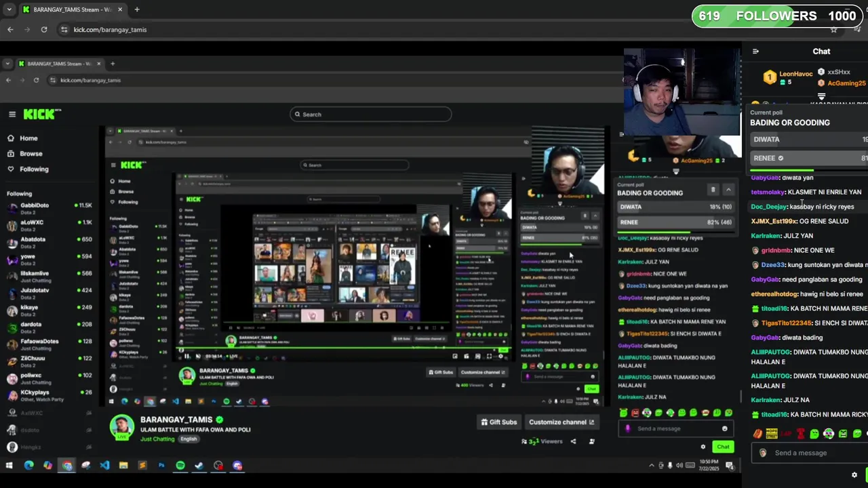Open Spotify from the taskbar
This screenshot has height=488, width=868.
[180, 466]
